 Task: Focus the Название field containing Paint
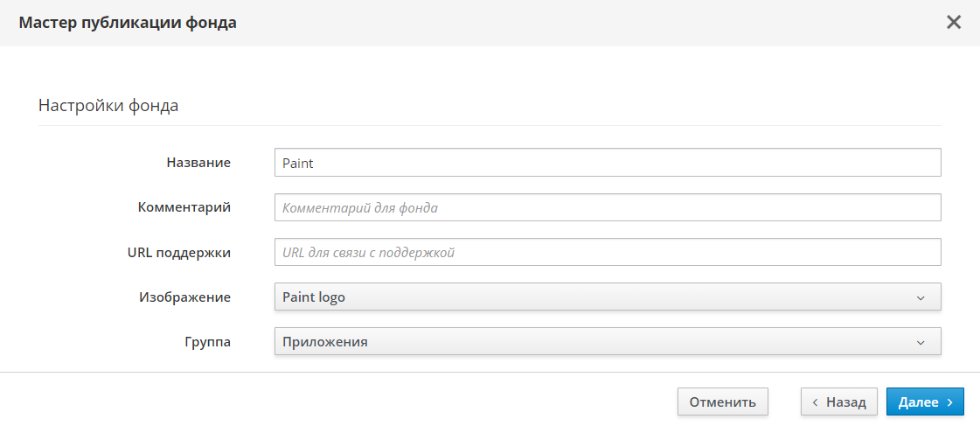[607, 163]
